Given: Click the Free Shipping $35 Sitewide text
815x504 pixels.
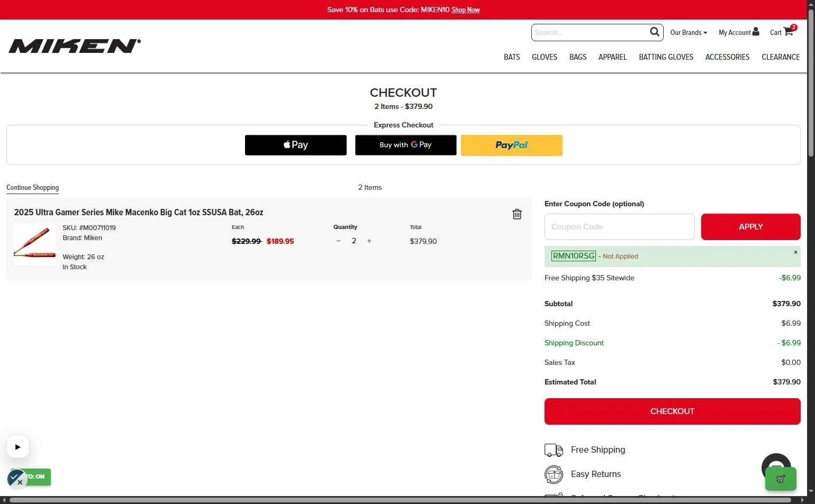Looking at the screenshot, I should point(589,278).
